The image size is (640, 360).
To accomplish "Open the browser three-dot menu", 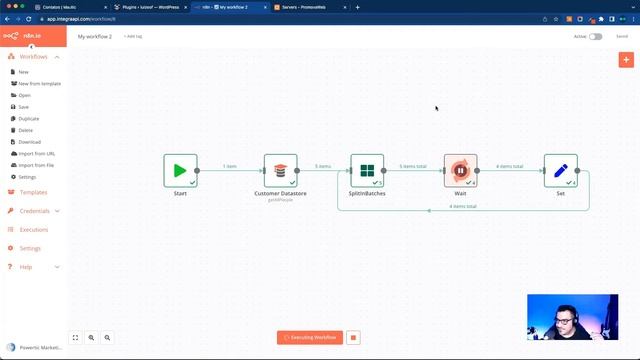I will tap(633, 19).
